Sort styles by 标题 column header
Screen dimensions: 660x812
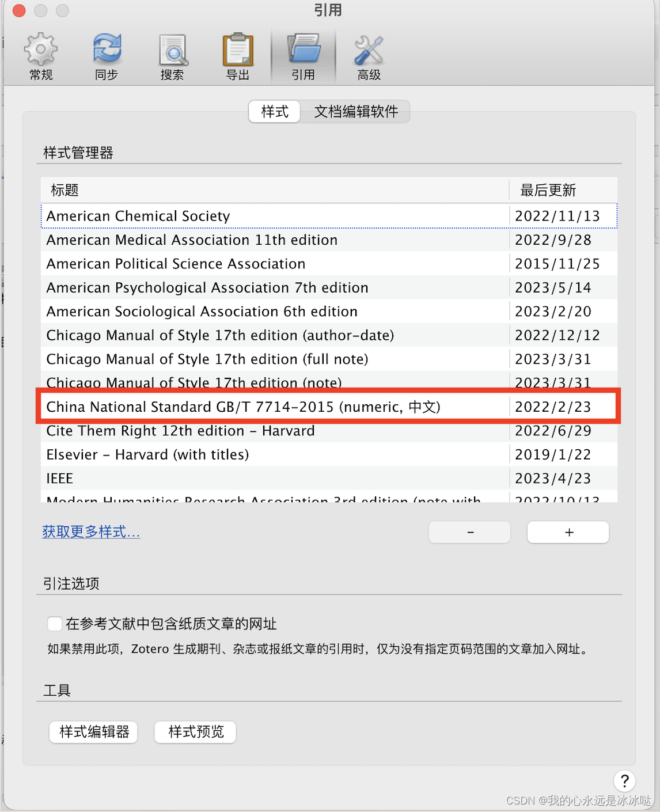click(275, 190)
